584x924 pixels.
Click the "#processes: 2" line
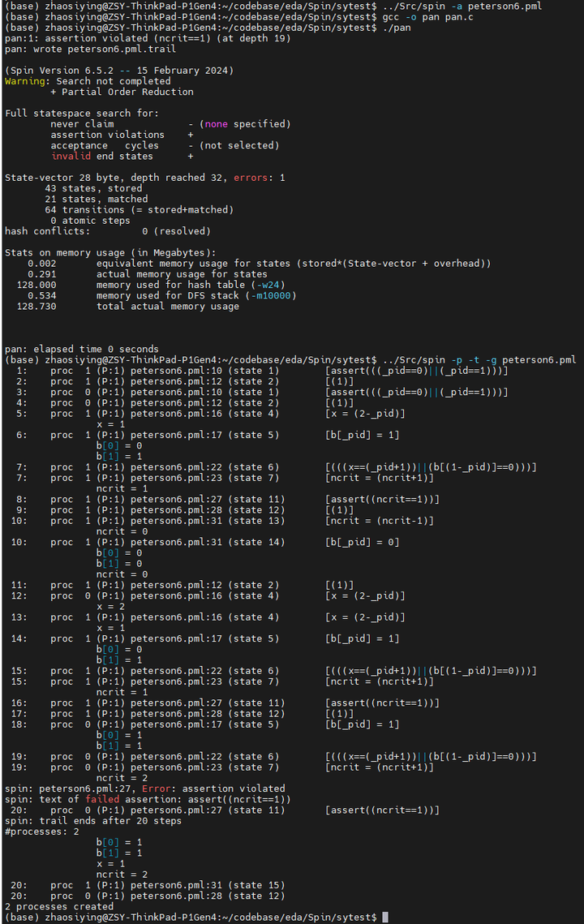pos(39,832)
